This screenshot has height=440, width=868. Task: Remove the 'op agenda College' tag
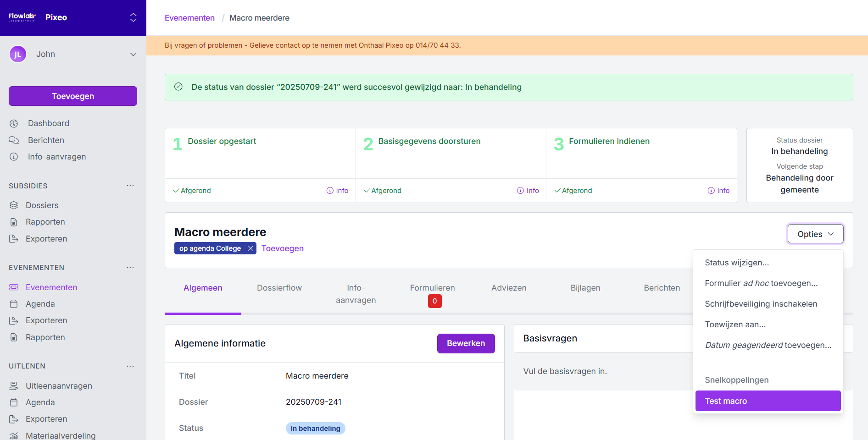click(250, 248)
